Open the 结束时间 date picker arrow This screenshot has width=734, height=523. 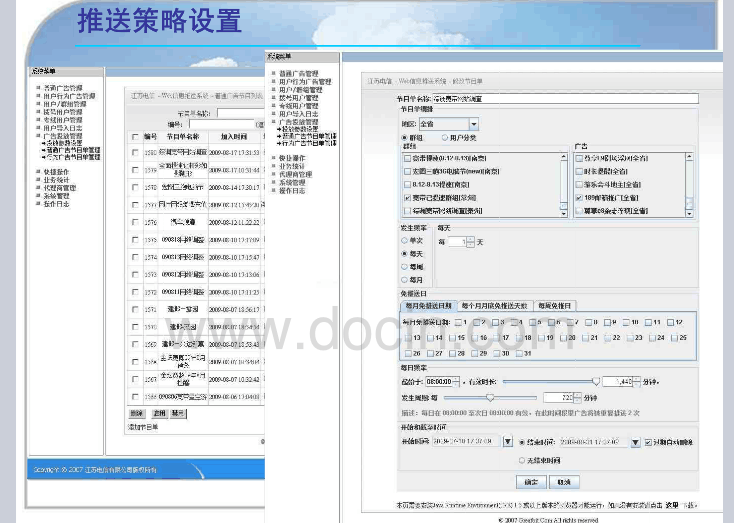coord(635,442)
